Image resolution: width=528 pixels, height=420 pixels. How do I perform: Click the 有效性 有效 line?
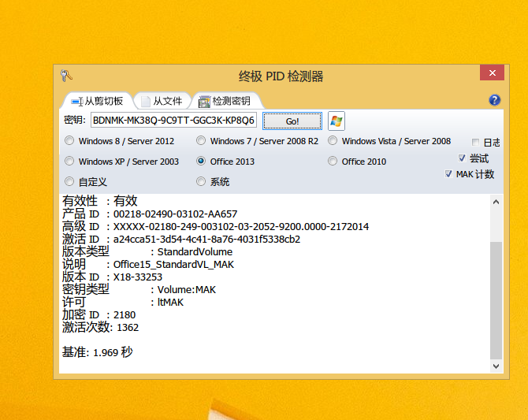pyautogui.click(x=99, y=201)
